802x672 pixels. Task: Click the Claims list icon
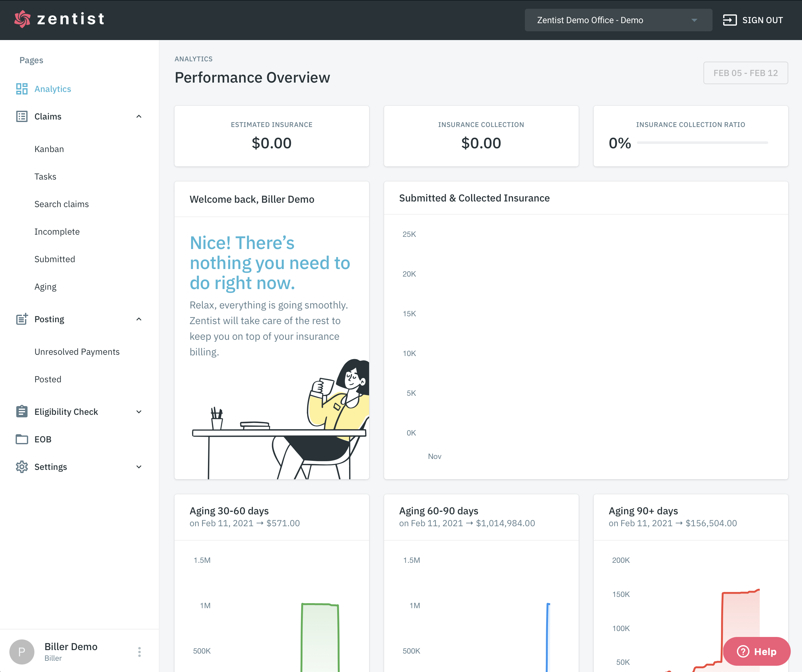point(22,116)
